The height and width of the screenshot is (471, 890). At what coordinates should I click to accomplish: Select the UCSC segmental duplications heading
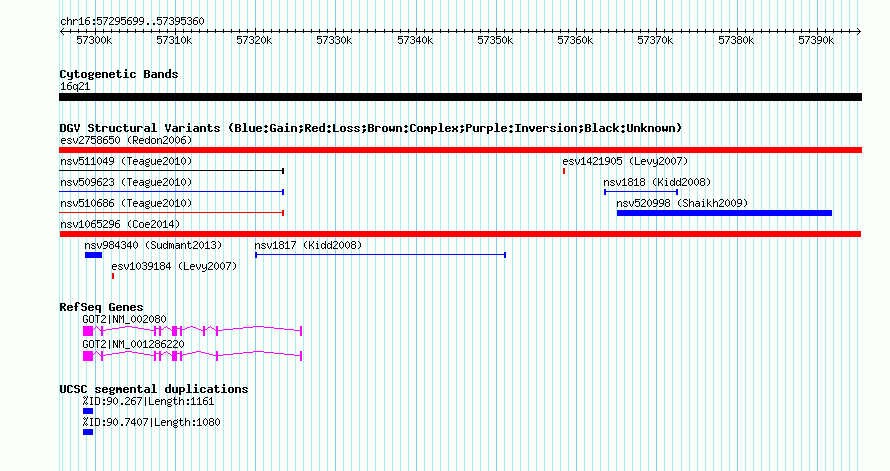154,389
